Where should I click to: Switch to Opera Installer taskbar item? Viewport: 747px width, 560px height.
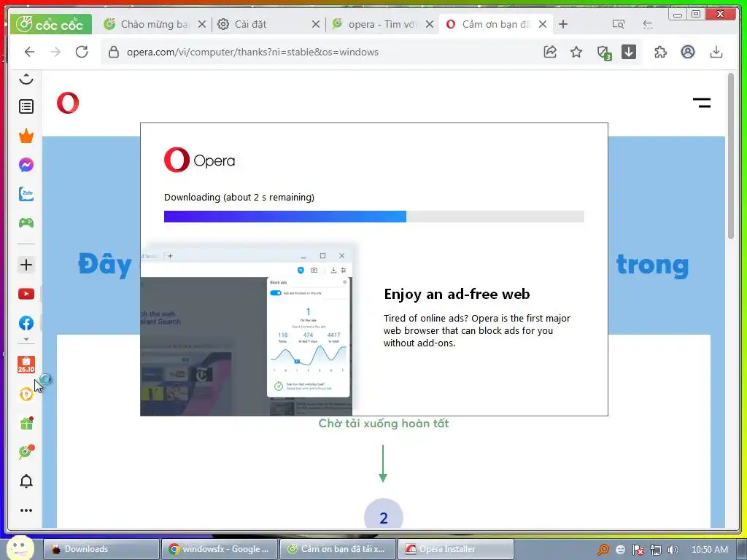point(455,549)
